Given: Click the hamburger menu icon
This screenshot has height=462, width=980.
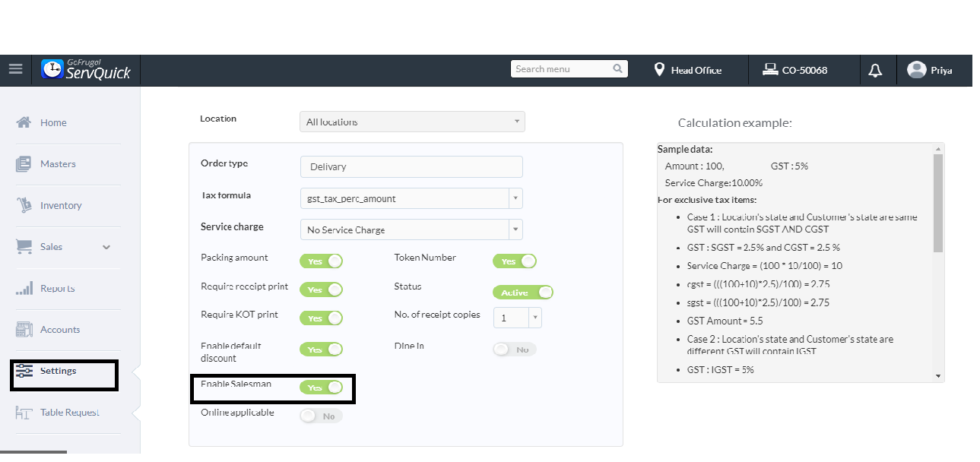Looking at the screenshot, I should pyautogui.click(x=15, y=69).
